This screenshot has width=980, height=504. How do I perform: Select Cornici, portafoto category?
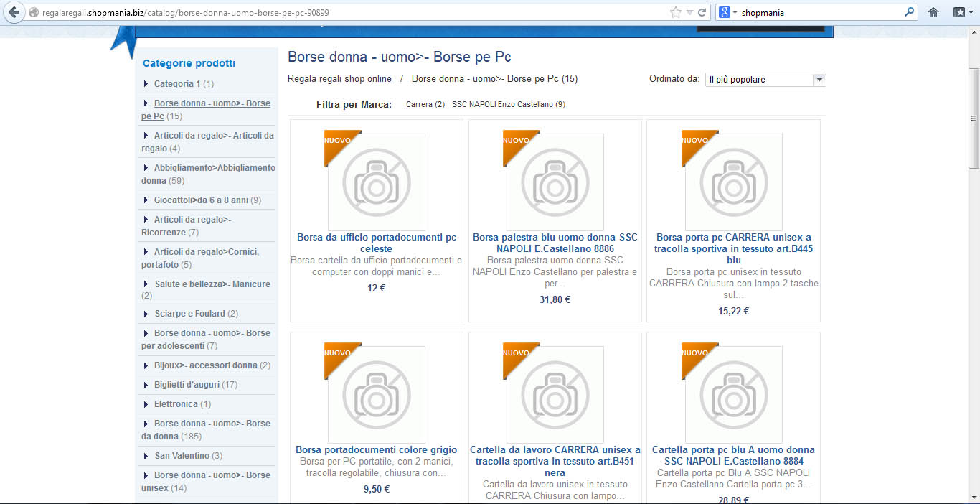pos(200,258)
